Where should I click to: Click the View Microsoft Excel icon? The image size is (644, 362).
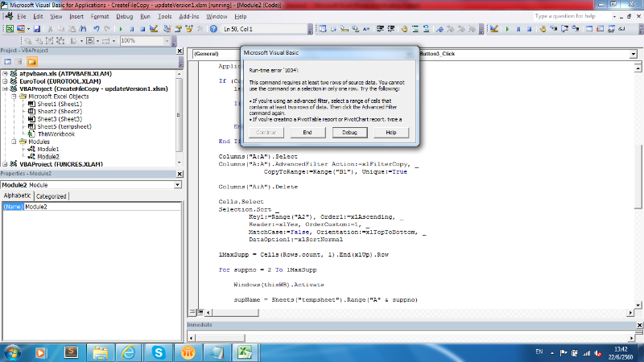pos(9,29)
